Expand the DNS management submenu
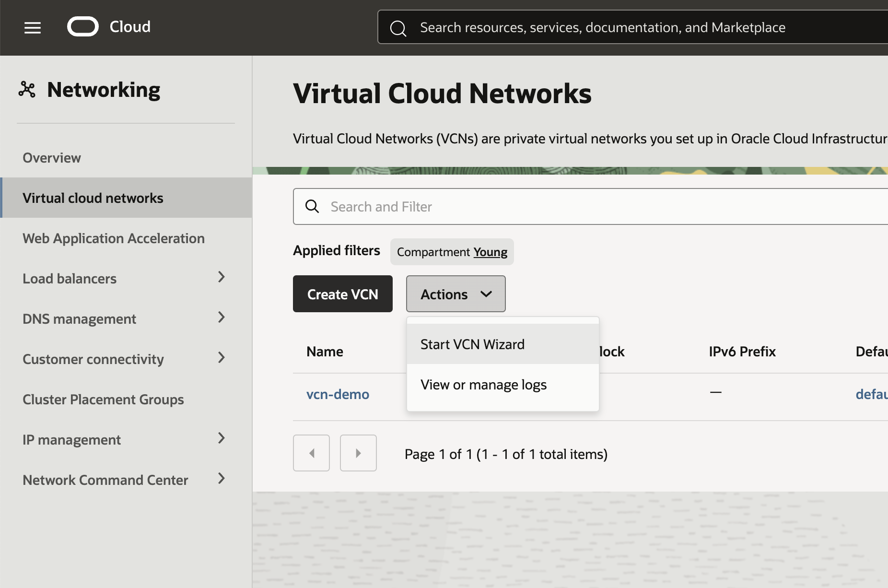The height and width of the screenshot is (588, 888). click(x=221, y=318)
